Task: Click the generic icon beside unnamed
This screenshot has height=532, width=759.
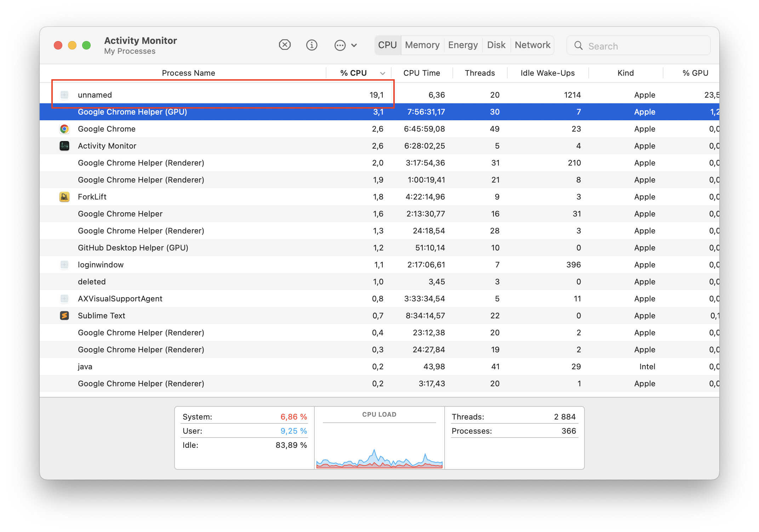Action: point(64,95)
